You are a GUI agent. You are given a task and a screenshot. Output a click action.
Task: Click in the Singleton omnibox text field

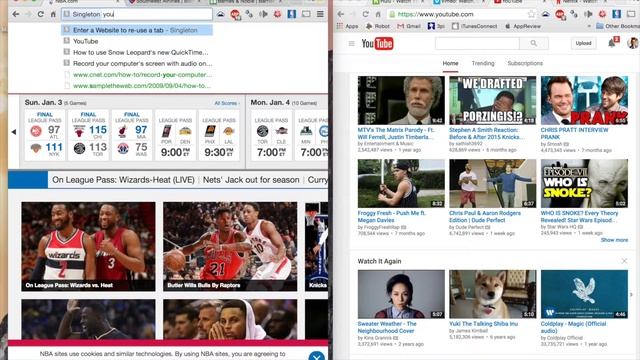pyautogui.click(x=137, y=14)
